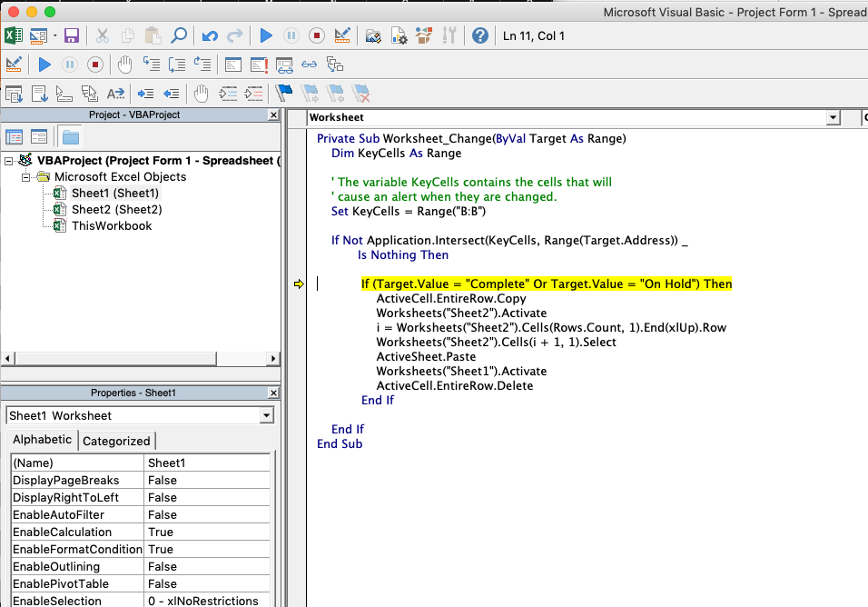Stop the macro with the Reset icon
Image resolution: width=868 pixels, height=607 pixels.
coord(316,35)
